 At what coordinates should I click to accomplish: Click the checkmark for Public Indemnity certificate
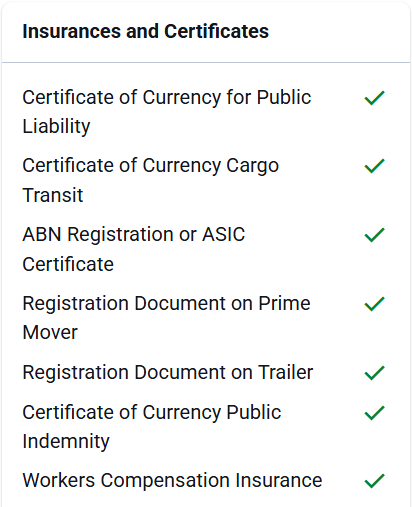(375, 413)
